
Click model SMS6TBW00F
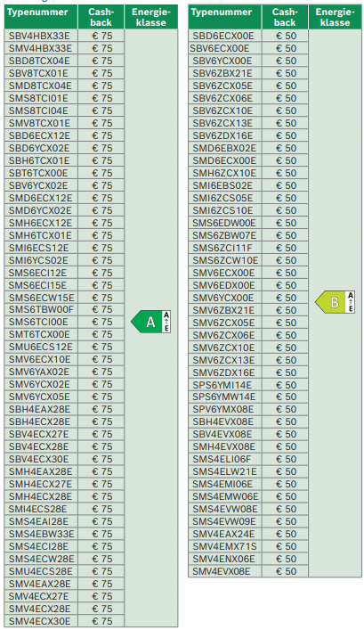tap(41, 309)
